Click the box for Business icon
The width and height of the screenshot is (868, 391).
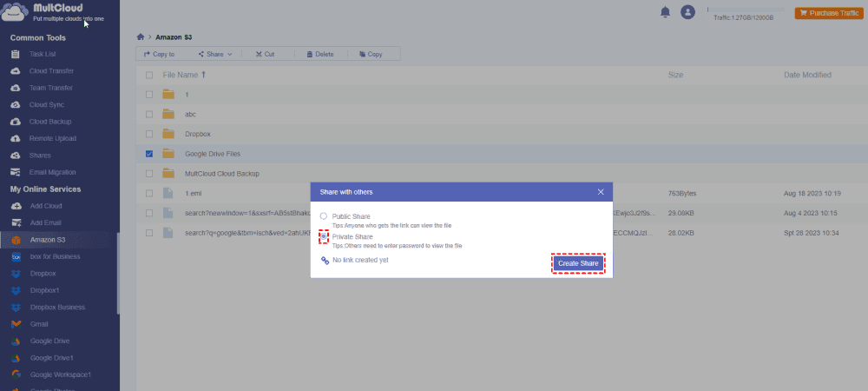[x=16, y=256]
